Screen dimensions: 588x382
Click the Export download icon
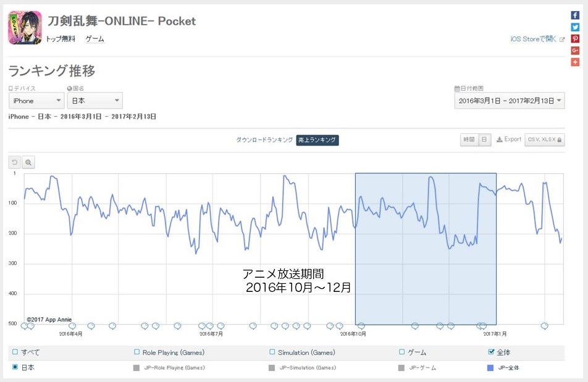499,139
